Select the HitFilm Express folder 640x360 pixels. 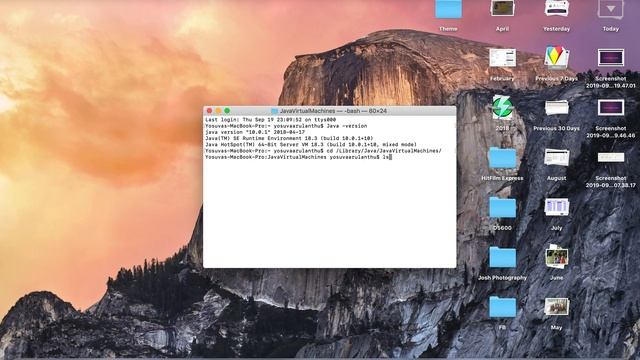coord(502,158)
